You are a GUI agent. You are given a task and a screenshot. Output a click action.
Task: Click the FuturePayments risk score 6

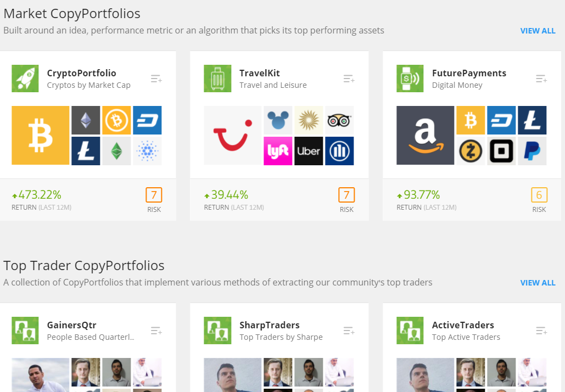[x=539, y=195]
